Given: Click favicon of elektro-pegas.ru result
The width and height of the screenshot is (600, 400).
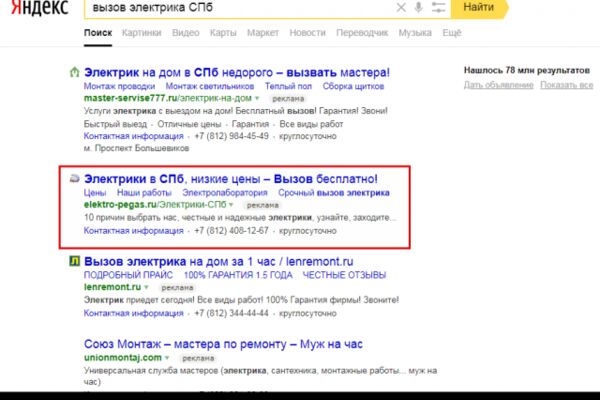Looking at the screenshot, I should pyautogui.click(x=74, y=178).
